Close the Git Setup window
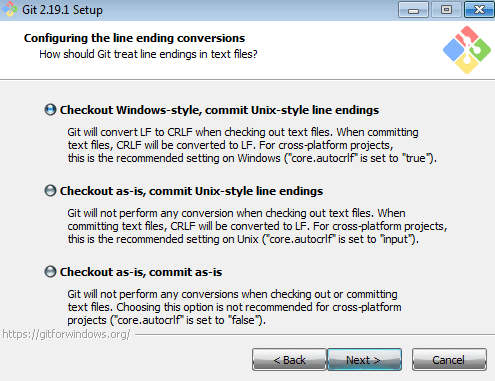The height and width of the screenshot is (381, 495). pos(479,10)
